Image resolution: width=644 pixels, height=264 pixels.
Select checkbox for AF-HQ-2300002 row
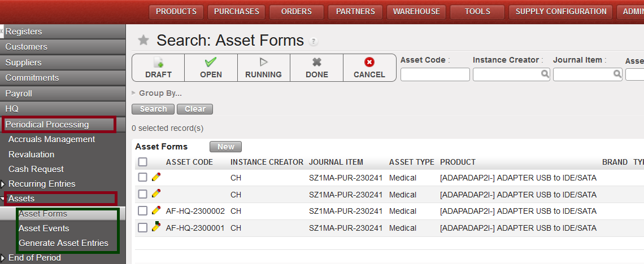pyautogui.click(x=142, y=211)
